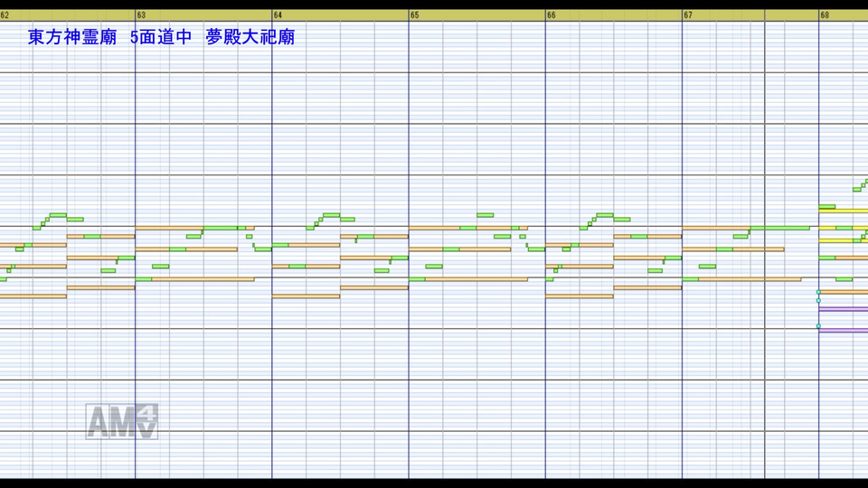Click the 東方神霊廟 title text
Viewport: 868px width, 488px height.
point(72,37)
